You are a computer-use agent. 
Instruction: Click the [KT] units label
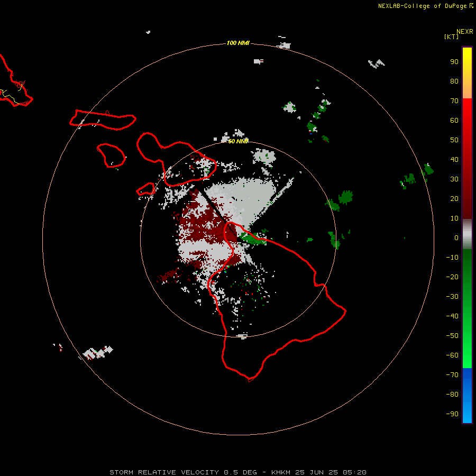pyautogui.click(x=451, y=36)
